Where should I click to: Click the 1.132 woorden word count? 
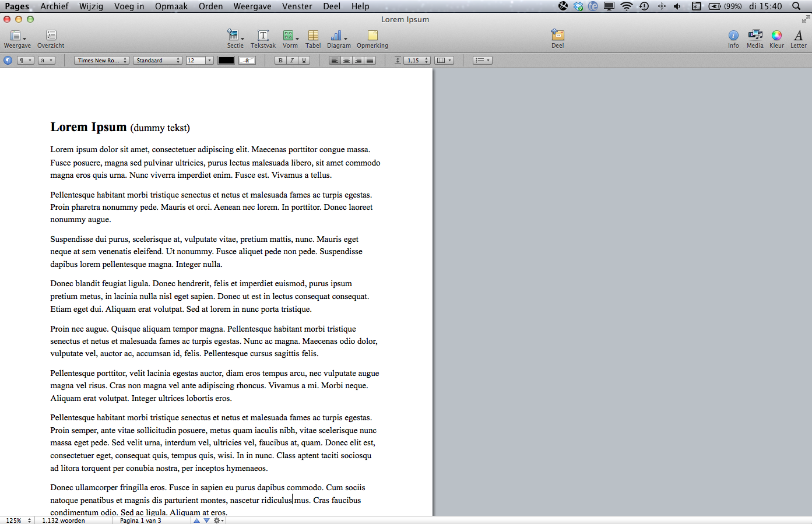pos(64,521)
